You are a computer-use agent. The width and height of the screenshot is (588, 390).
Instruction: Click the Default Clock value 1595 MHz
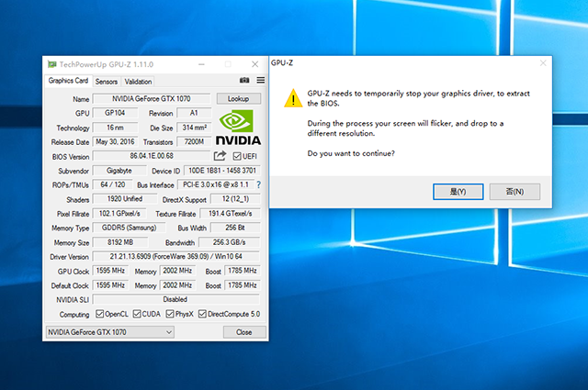coord(110,285)
